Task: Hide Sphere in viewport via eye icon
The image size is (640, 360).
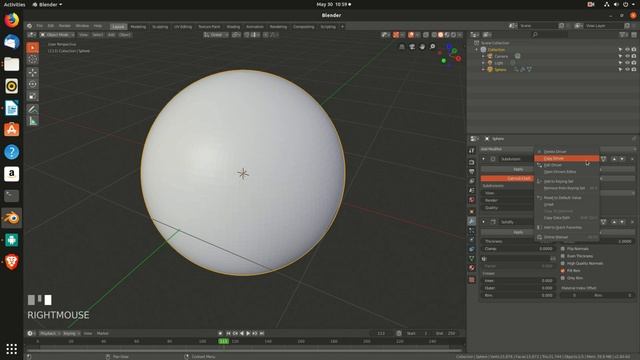Action: click(x=627, y=70)
